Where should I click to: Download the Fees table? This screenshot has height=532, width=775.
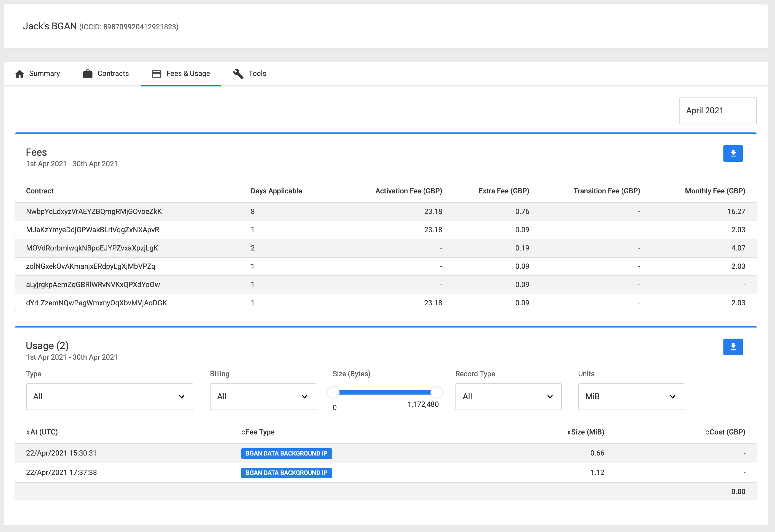pyautogui.click(x=733, y=153)
